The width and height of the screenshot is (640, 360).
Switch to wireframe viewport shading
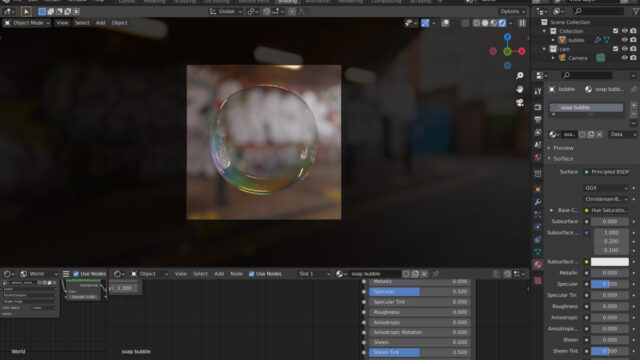click(x=476, y=23)
